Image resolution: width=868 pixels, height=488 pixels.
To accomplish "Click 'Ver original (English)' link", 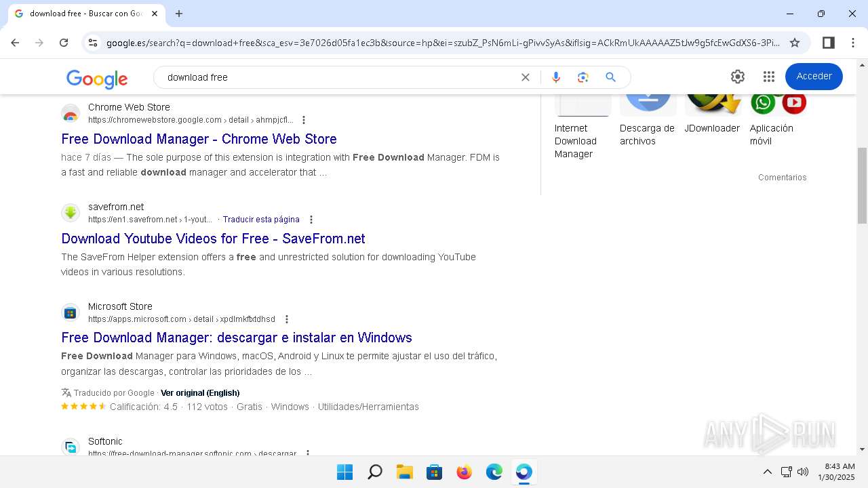I will tap(200, 393).
